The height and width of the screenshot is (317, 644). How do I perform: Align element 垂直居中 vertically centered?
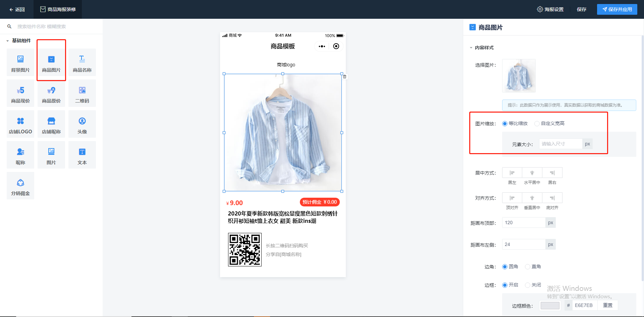click(x=532, y=198)
